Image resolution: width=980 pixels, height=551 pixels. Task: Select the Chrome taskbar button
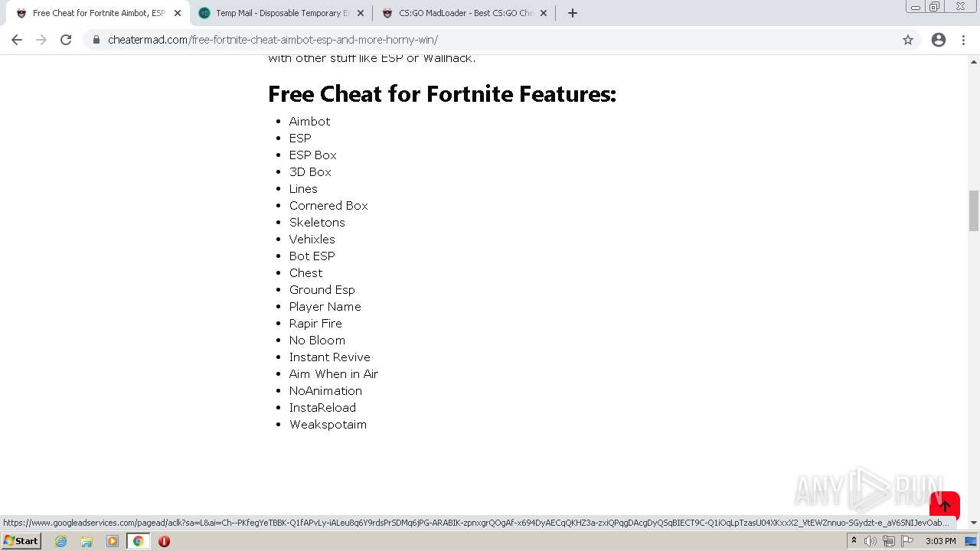click(138, 541)
